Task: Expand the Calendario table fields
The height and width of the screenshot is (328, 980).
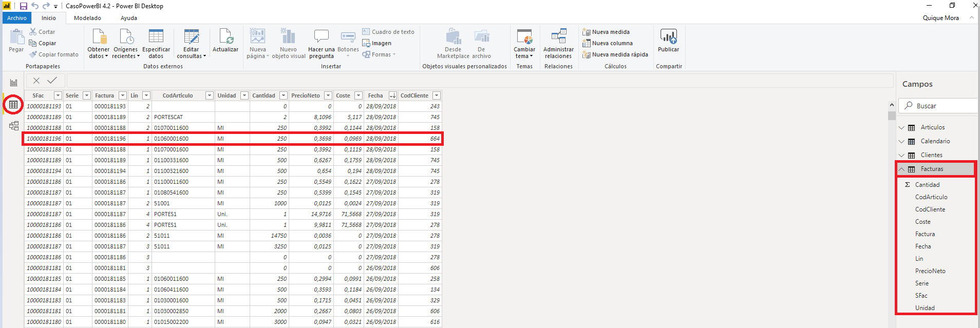Action: [901, 141]
